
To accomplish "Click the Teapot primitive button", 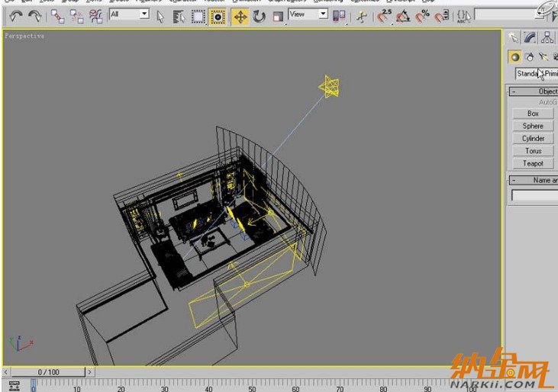I will pyautogui.click(x=533, y=163).
